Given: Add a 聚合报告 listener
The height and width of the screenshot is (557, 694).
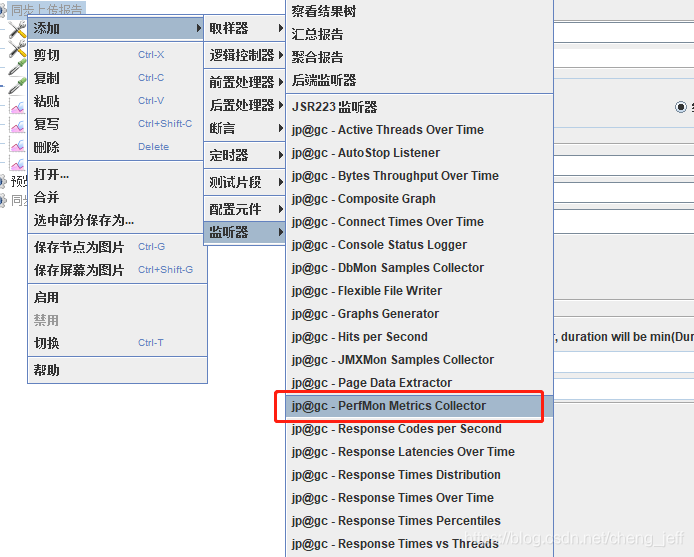Looking at the screenshot, I should click(x=420, y=58).
